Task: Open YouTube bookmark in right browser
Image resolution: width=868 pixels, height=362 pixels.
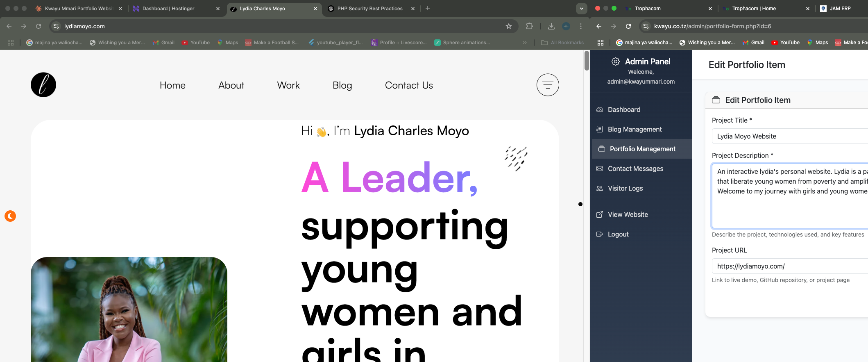Action: click(786, 43)
